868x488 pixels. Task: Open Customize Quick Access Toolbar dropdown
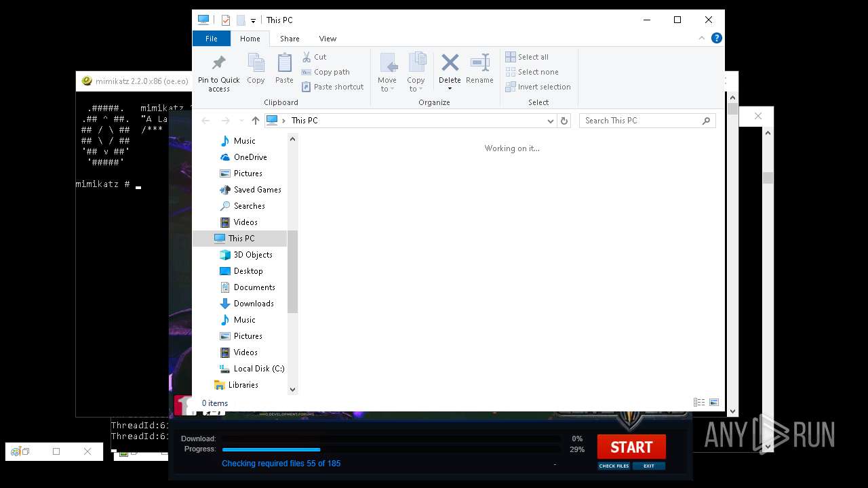coord(253,21)
